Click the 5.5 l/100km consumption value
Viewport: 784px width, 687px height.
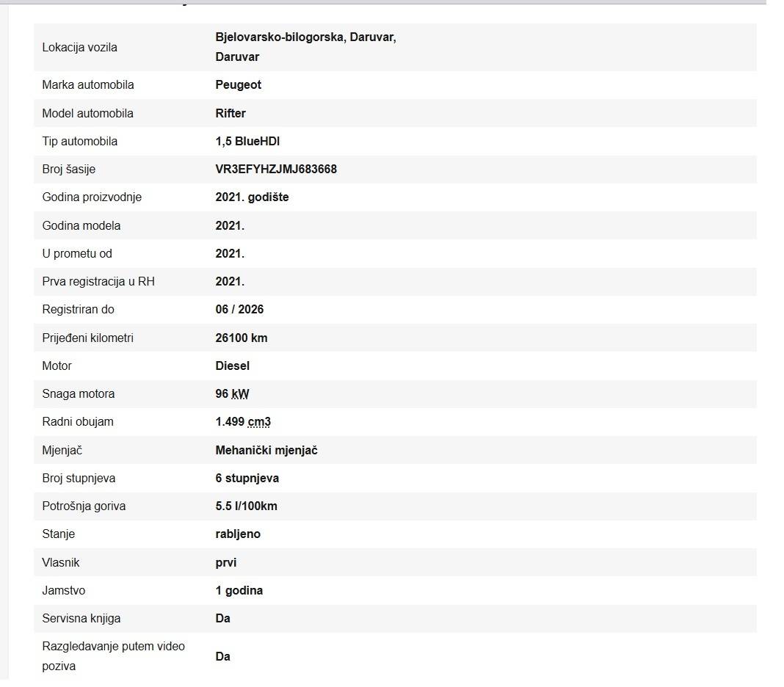[247, 506]
